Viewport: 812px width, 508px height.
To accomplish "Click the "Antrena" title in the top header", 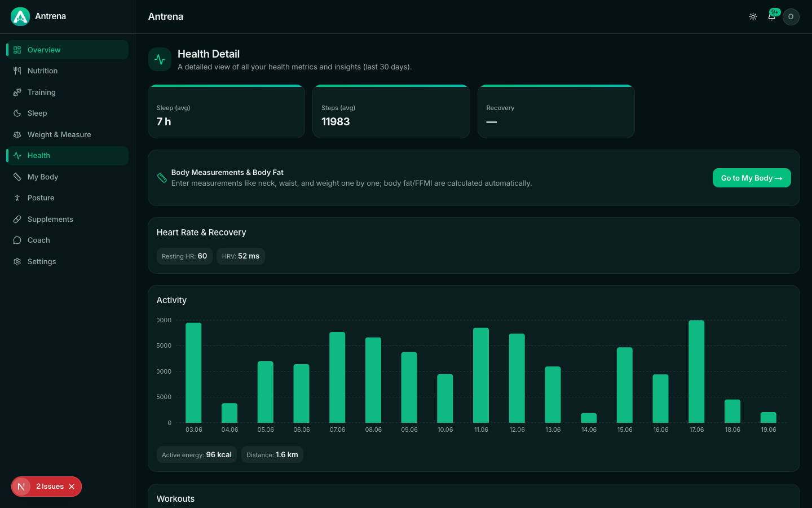I will click(x=166, y=17).
